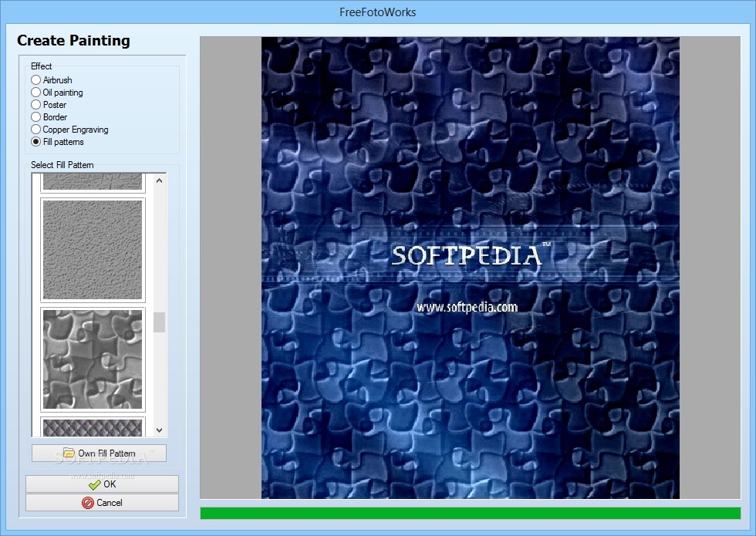Click the Effect group label
The width and height of the screenshot is (756, 536).
click(41, 66)
